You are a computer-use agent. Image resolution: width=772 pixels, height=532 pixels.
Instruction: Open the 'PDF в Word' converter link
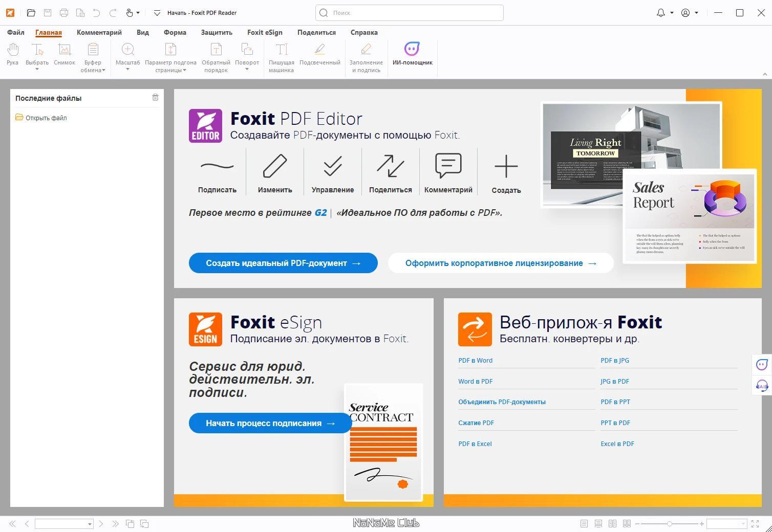point(476,361)
